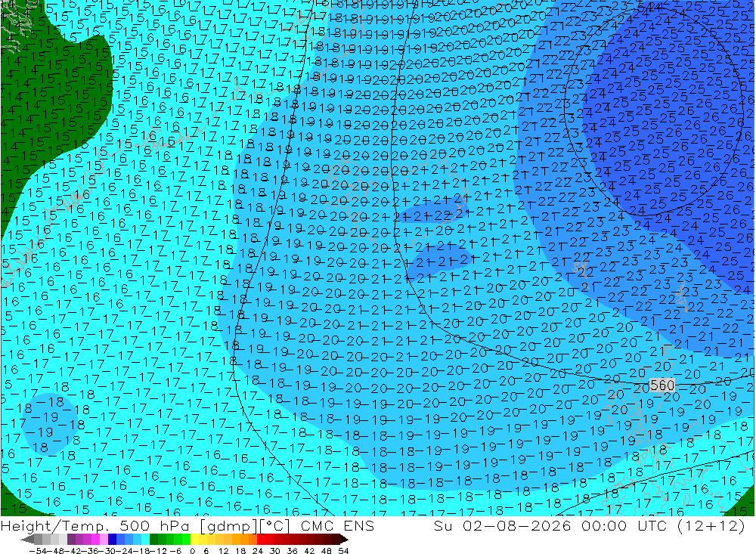
Task: Click the -54 value under color scale
Action: click(38, 551)
